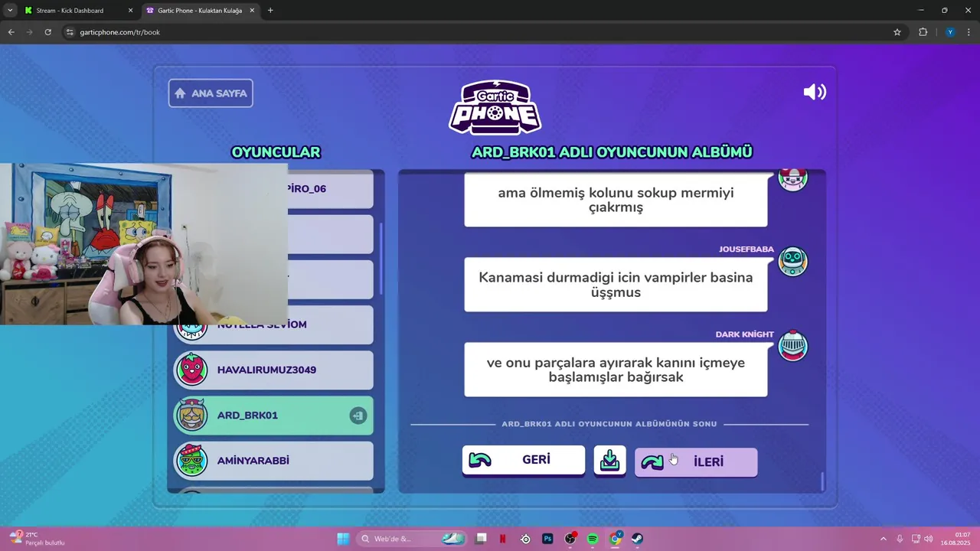The width and height of the screenshot is (980, 551).
Task: Open Spotify from the taskbar
Action: (593, 539)
